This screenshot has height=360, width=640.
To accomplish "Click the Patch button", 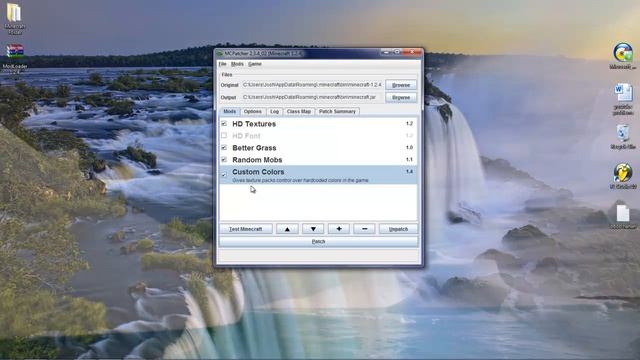I will click(318, 242).
